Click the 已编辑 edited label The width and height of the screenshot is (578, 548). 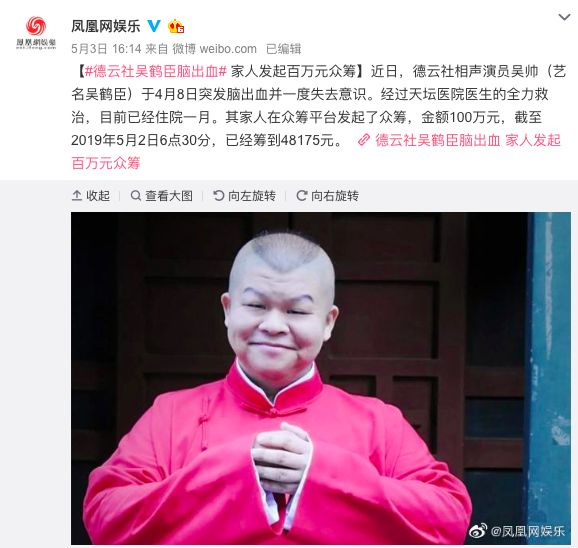[283, 49]
